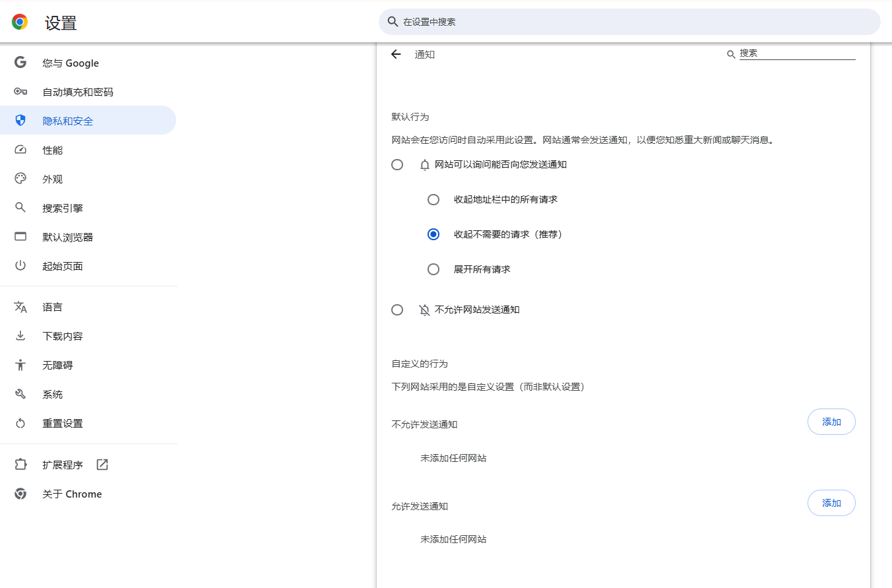Open 无障碍 settings section
This screenshot has width=892, height=588.
[88, 365]
